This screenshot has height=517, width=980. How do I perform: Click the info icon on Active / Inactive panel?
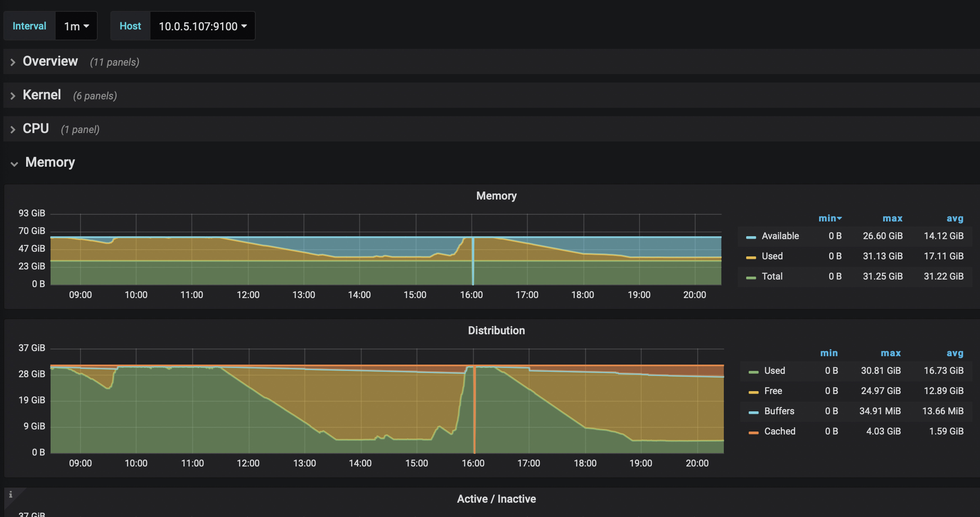click(x=11, y=495)
